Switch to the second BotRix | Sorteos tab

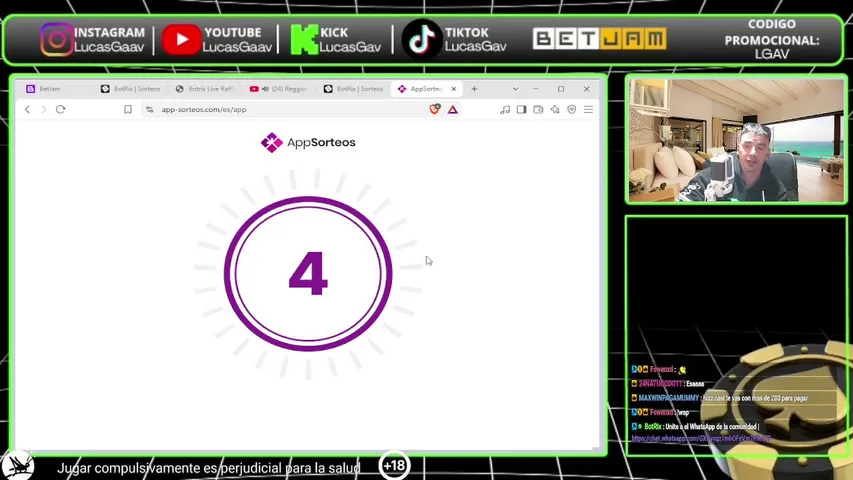pos(354,89)
